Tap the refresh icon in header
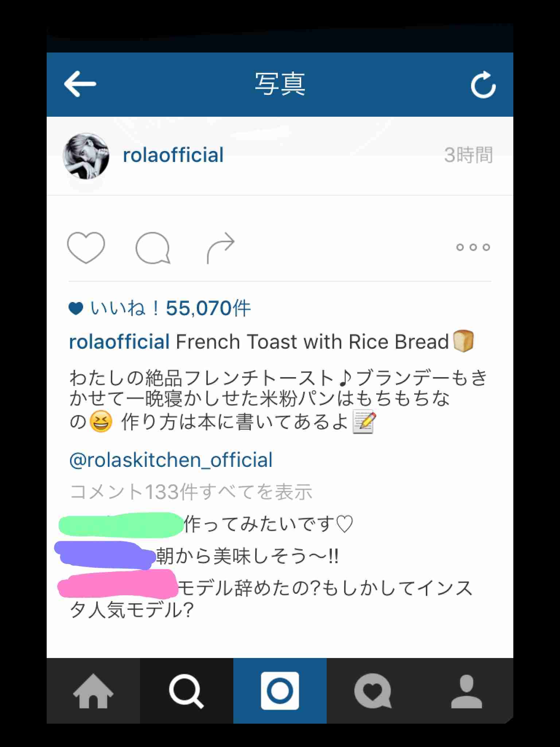 point(483,85)
